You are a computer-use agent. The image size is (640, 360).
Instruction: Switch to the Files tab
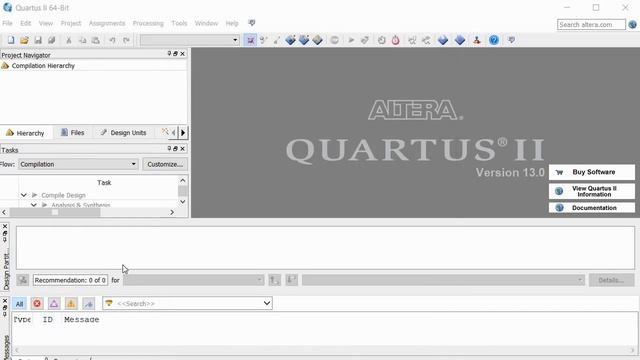pyautogui.click(x=73, y=133)
